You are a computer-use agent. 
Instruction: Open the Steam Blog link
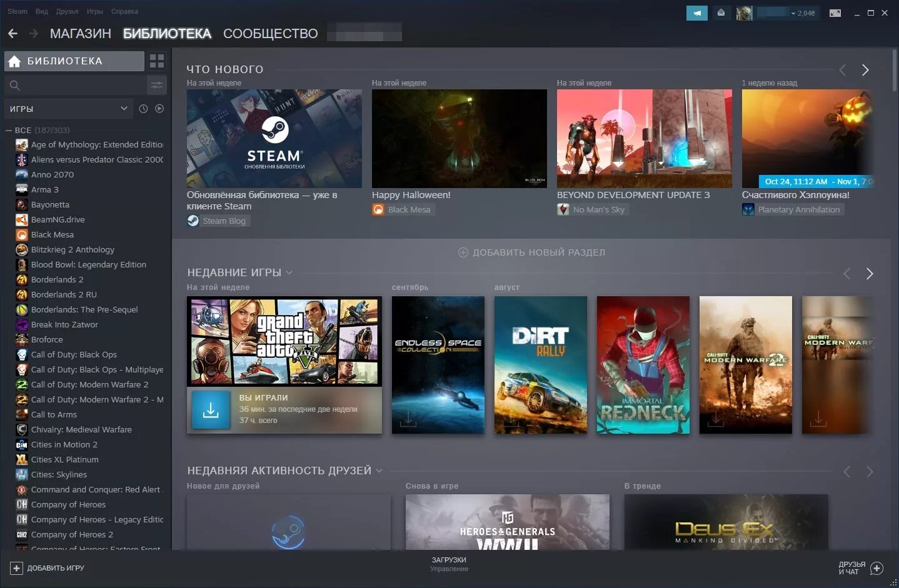point(219,221)
